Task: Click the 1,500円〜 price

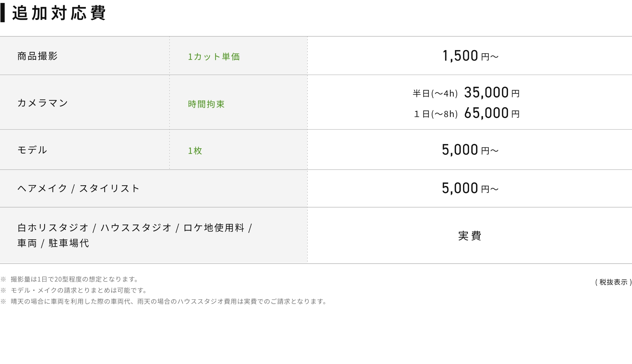Action: tap(470, 56)
